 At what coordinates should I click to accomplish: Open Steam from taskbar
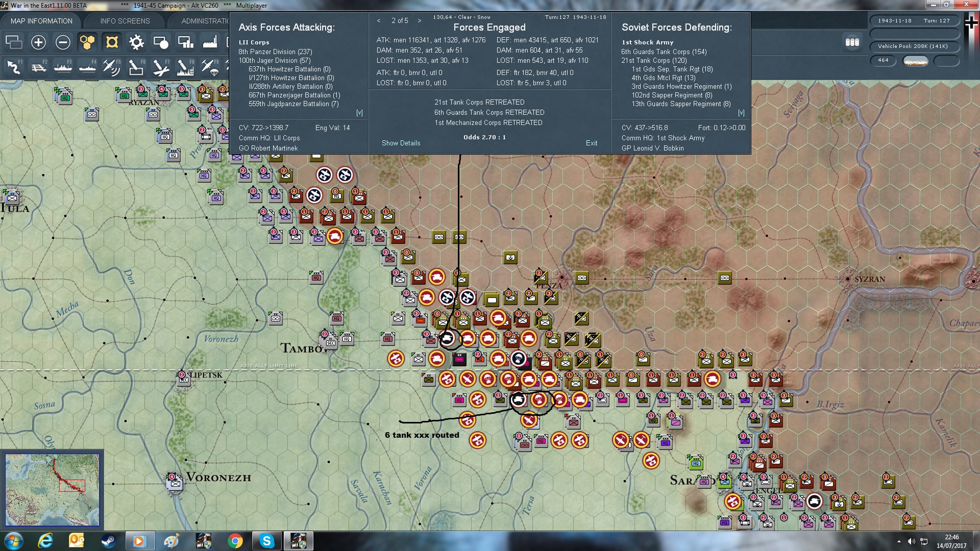click(x=108, y=541)
